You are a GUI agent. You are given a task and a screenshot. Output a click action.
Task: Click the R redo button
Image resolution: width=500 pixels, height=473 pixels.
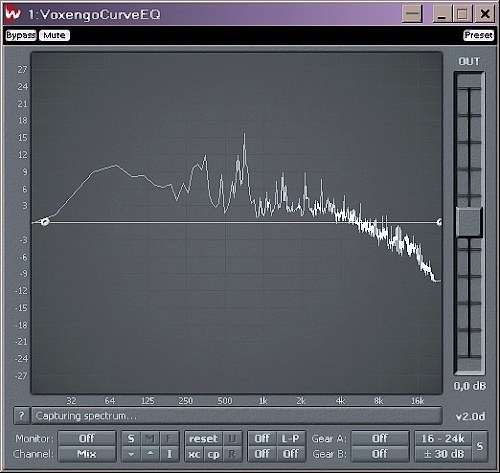tap(232, 454)
